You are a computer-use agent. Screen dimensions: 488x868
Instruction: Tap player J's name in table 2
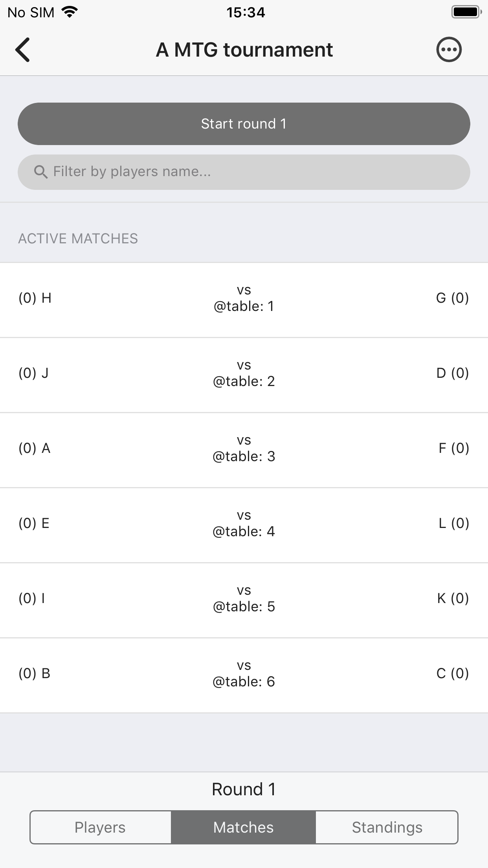(45, 373)
